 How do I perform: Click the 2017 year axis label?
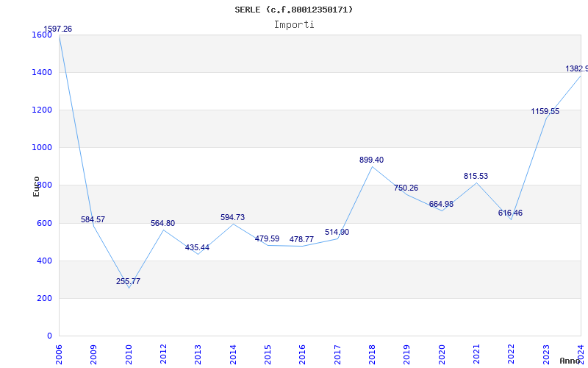(337, 355)
